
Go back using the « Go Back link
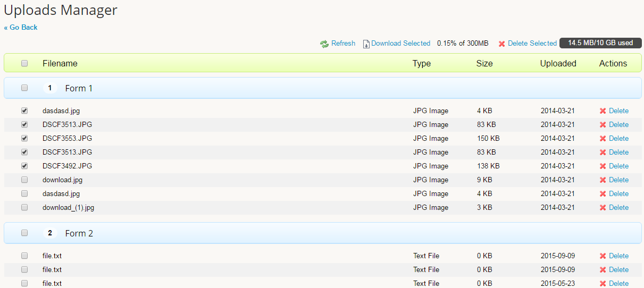coord(21,27)
